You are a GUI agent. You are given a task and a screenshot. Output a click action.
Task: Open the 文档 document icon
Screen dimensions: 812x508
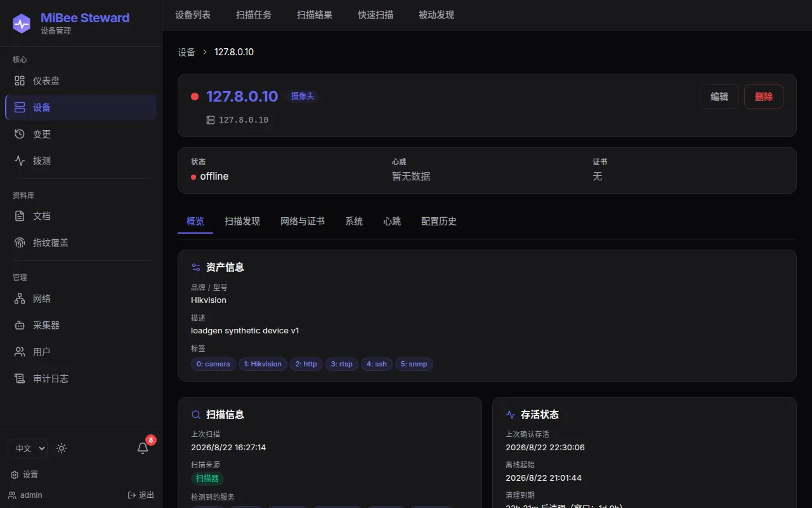coord(20,216)
